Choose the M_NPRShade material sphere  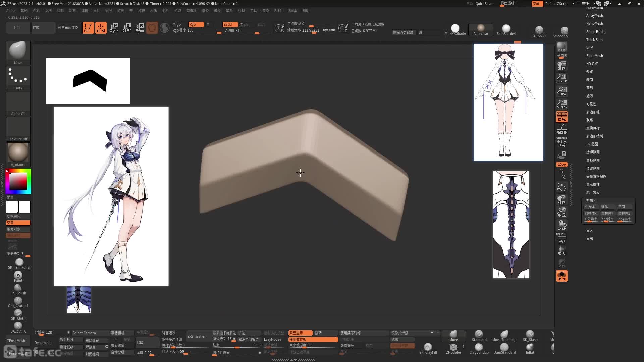click(455, 29)
